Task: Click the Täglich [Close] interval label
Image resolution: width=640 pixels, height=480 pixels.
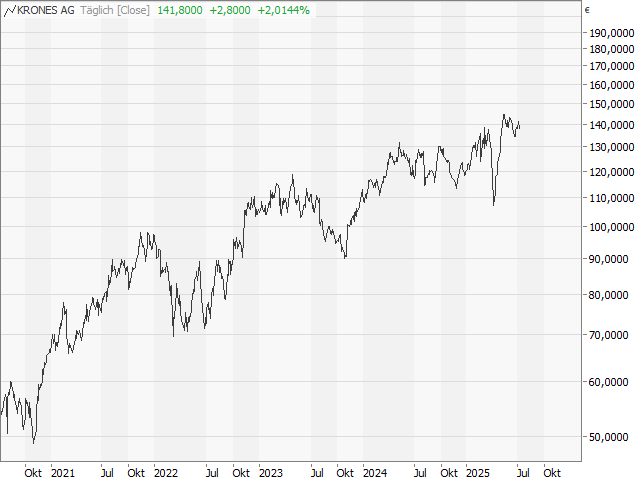Action: pos(115,10)
